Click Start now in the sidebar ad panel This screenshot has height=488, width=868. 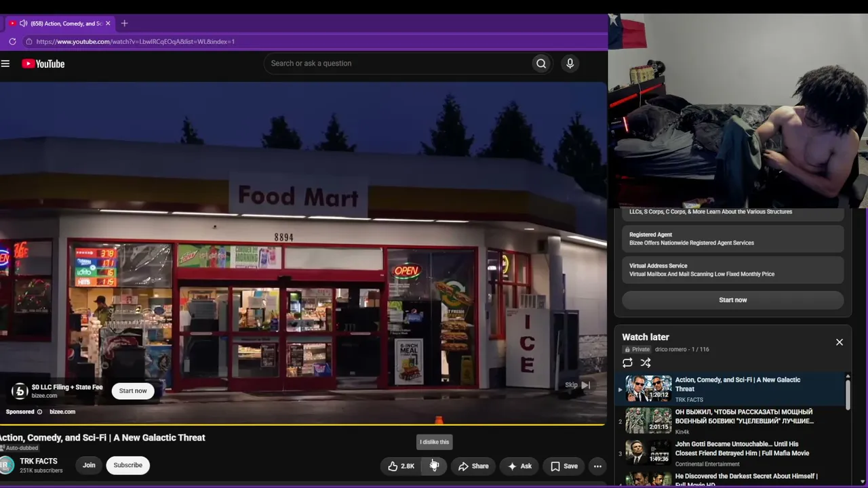(733, 300)
